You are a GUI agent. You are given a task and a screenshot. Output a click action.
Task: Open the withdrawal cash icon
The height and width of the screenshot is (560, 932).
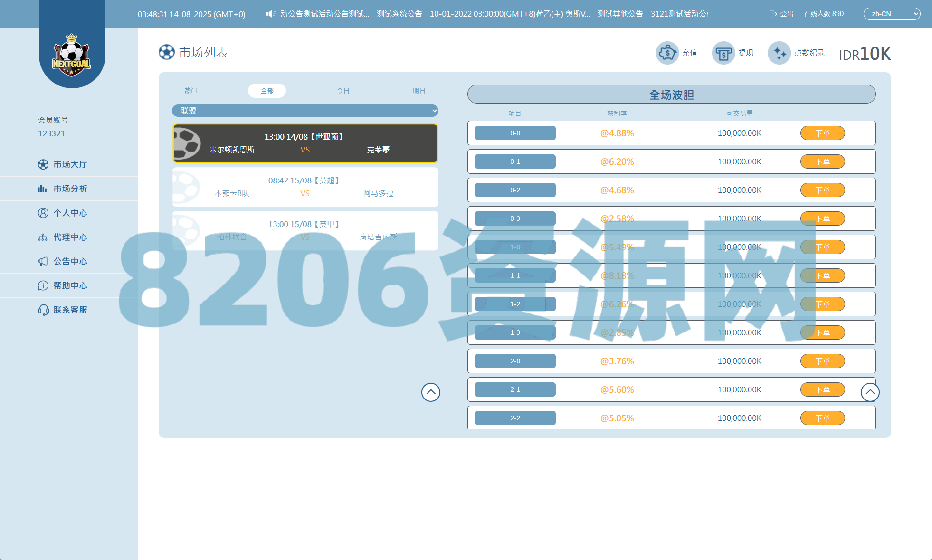[x=723, y=53]
